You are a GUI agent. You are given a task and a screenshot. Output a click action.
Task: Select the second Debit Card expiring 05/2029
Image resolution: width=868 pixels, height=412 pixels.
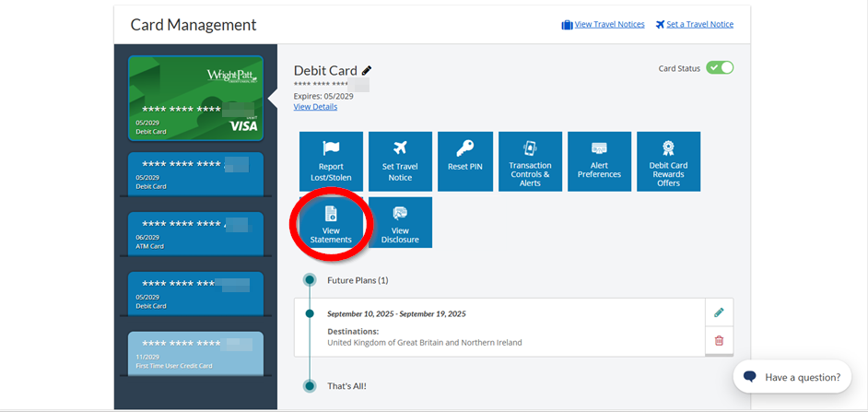tap(196, 174)
